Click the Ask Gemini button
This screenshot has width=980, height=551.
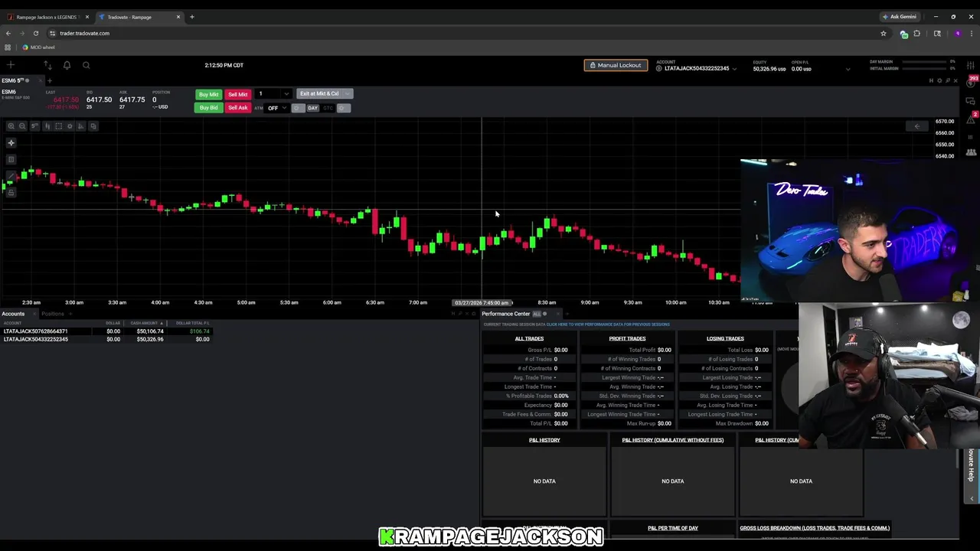[x=899, y=17]
